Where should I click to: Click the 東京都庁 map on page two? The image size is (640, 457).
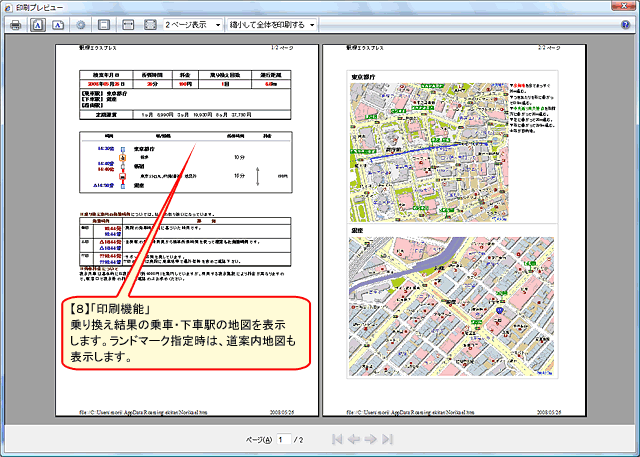[x=428, y=150]
